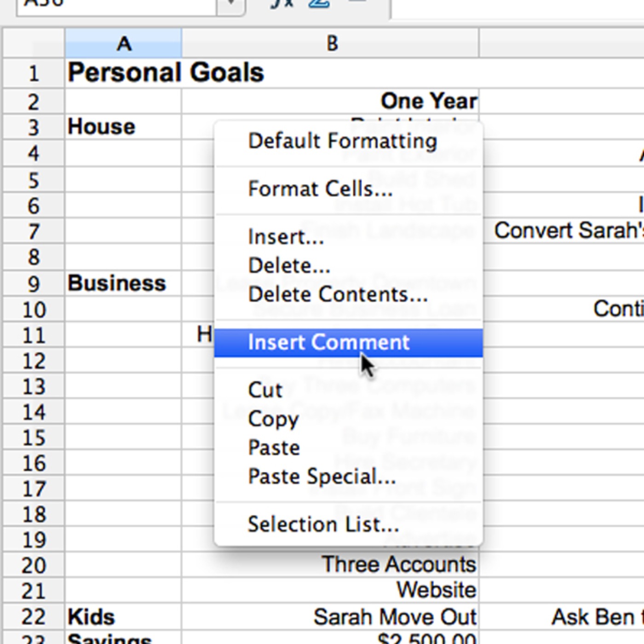The width and height of the screenshot is (644, 644).
Task: Select the row 22 header
Action: coord(34,617)
